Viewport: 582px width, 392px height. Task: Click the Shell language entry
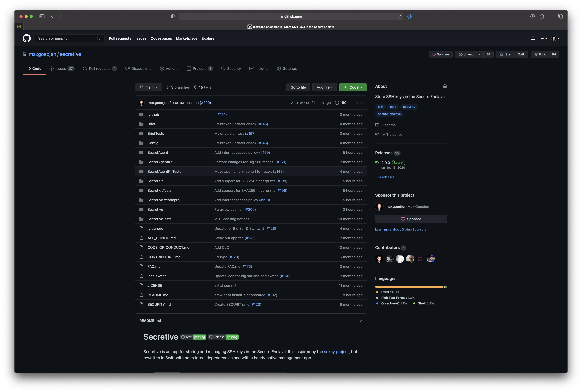point(423,303)
